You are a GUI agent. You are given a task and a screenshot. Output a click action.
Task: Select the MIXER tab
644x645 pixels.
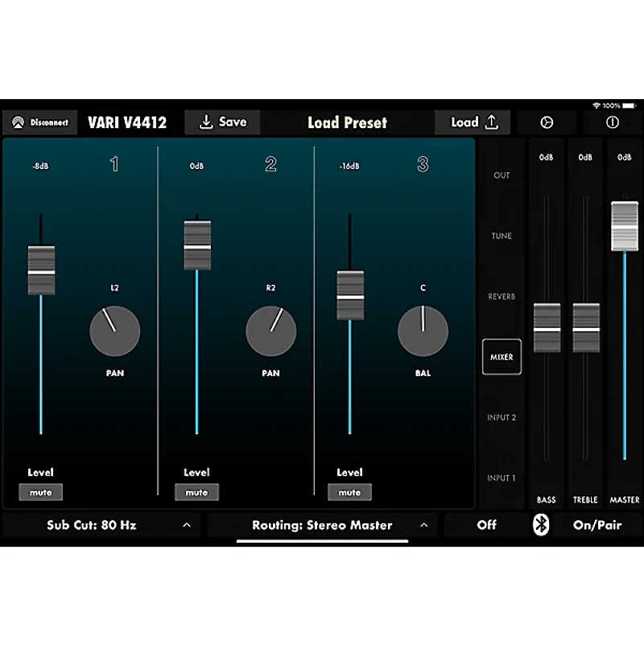click(502, 357)
